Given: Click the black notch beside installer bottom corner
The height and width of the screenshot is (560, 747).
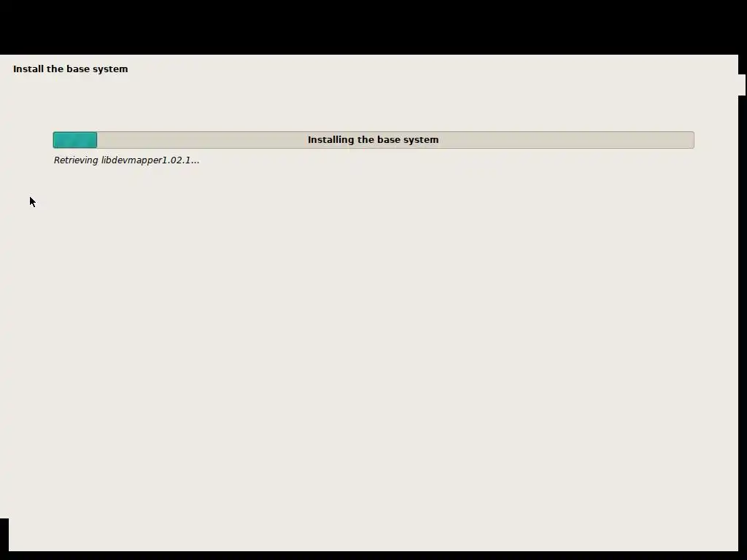Looking at the screenshot, I should click(4, 534).
